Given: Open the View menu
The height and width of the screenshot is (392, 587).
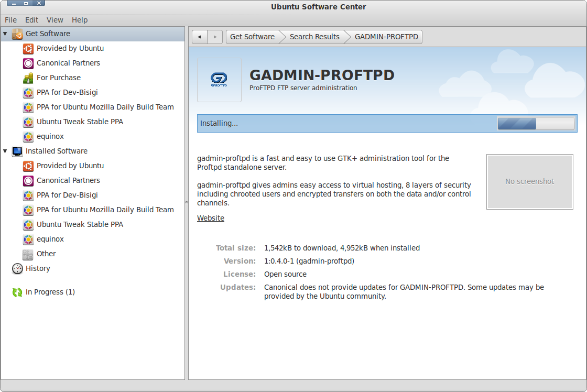Looking at the screenshot, I should coord(55,20).
